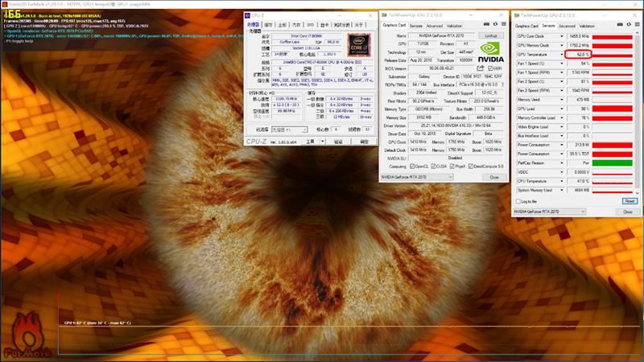Open the GPU Core Clock sensor dropdown
The height and width of the screenshot is (362, 644).
point(561,36)
